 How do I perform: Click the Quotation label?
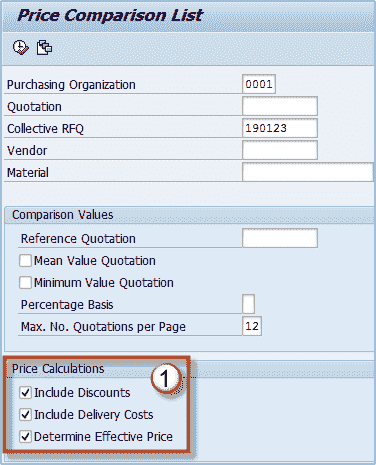[34, 107]
